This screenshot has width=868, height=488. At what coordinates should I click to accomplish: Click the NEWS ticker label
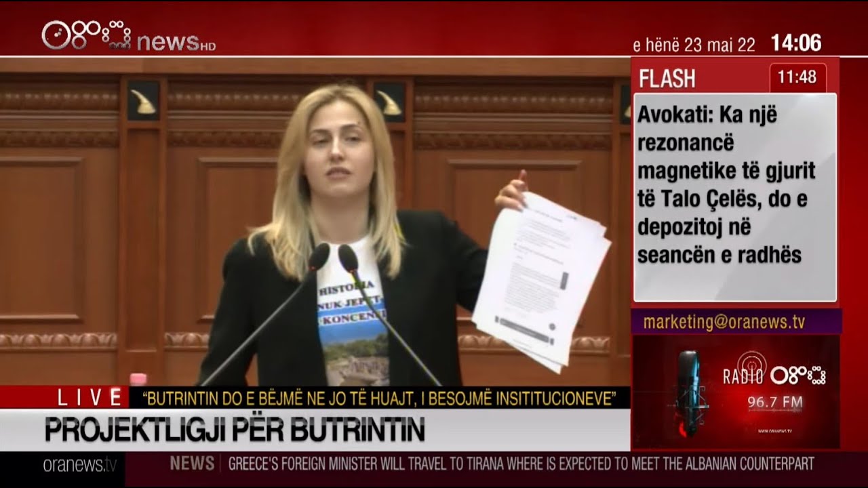point(192,464)
